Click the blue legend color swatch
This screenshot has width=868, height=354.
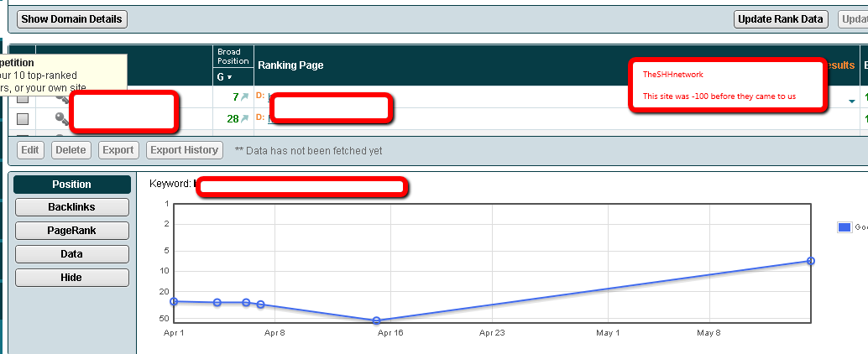[844, 227]
